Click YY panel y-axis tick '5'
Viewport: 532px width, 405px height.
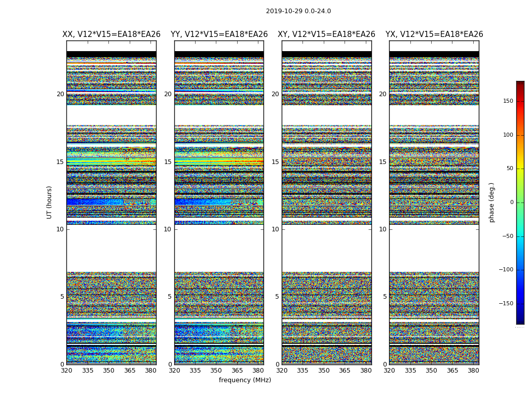pos(170,297)
